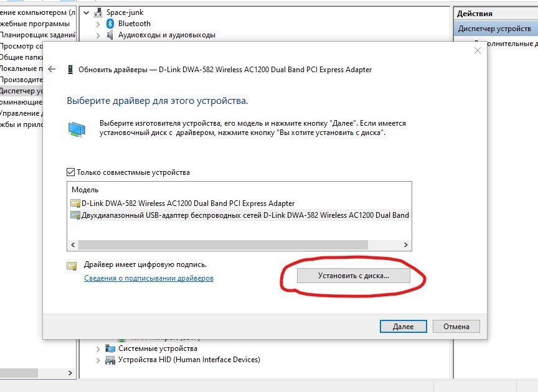
Task: Close the update drivers dialog
Action: 477,50
